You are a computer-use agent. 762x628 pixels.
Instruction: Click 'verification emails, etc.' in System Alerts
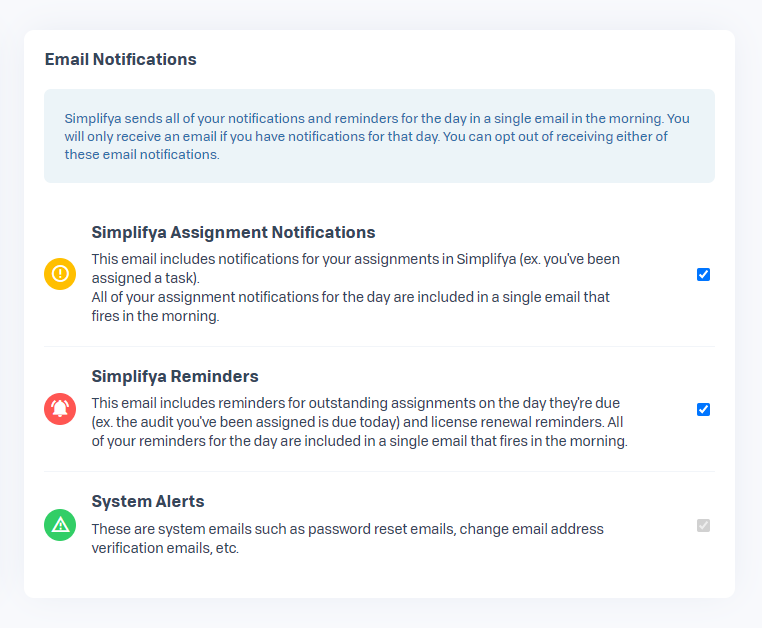(x=165, y=548)
